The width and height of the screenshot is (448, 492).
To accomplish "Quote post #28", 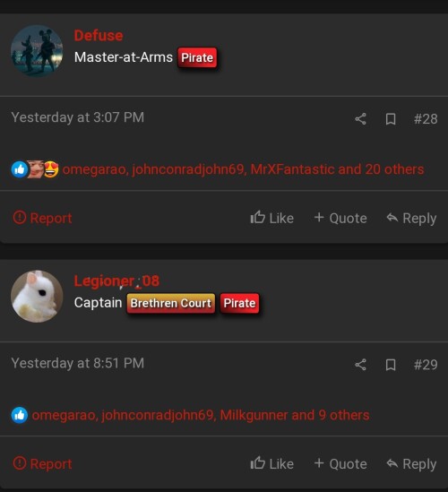I will coord(340,218).
